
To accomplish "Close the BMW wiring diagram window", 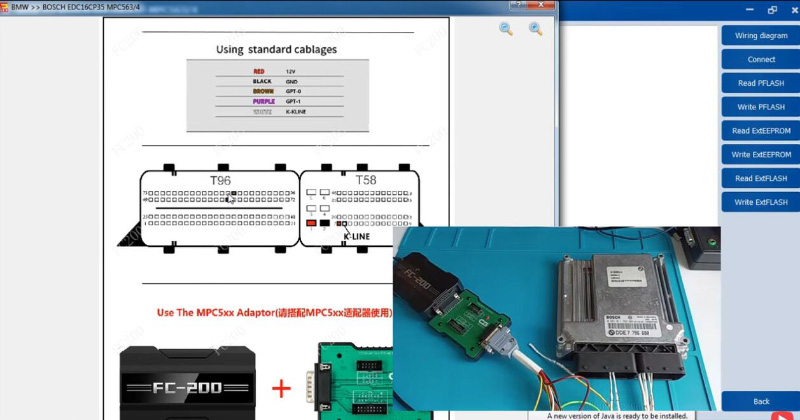I will 541,5.
